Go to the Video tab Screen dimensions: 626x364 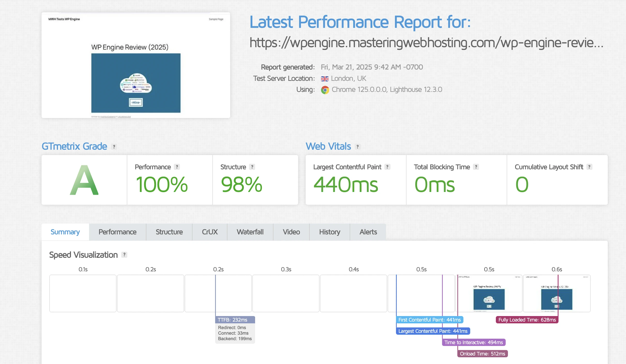pyautogui.click(x=291, y=232)
